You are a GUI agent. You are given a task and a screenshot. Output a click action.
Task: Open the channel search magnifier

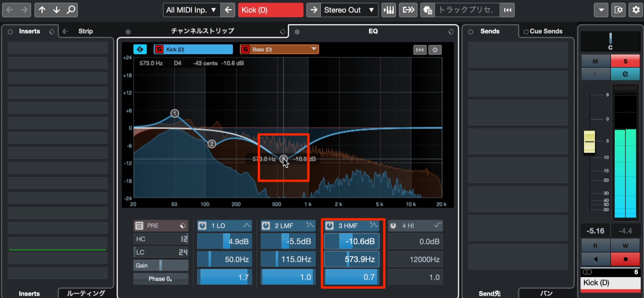point(71,10)
